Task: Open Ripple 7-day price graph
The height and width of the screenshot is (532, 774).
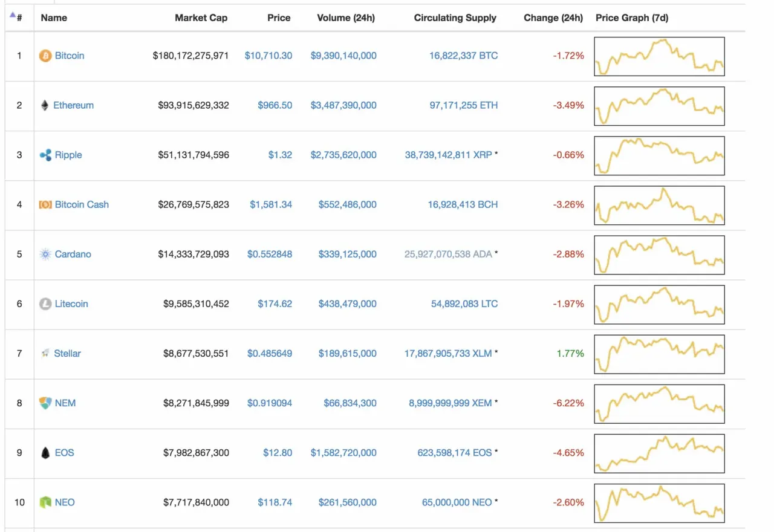Action: tap(659, 156)
